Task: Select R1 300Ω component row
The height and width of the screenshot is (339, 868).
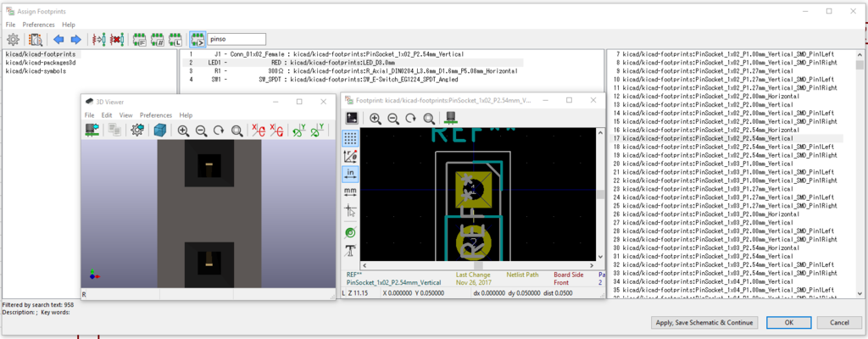Action: 353,71
